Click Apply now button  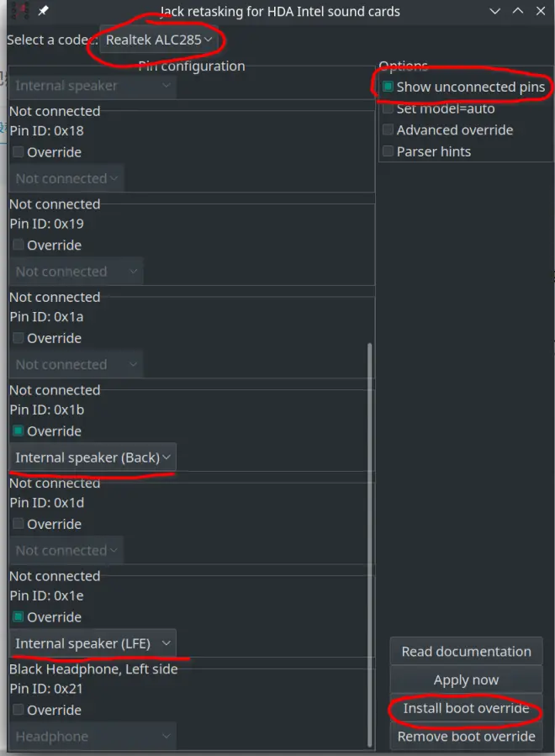466,679
